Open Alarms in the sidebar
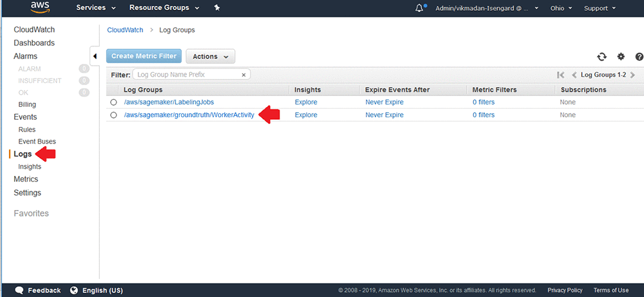Screen dimensions: 644x297 tap(26, 56)
